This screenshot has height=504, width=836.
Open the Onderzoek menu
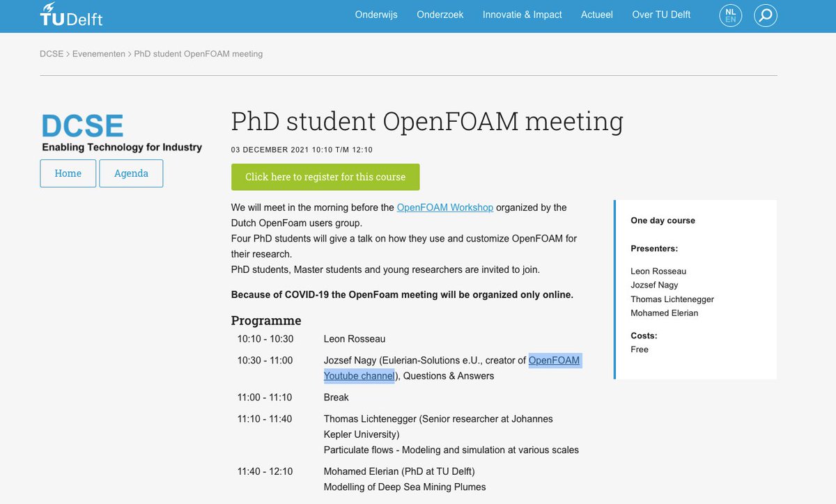coord(440,15)
